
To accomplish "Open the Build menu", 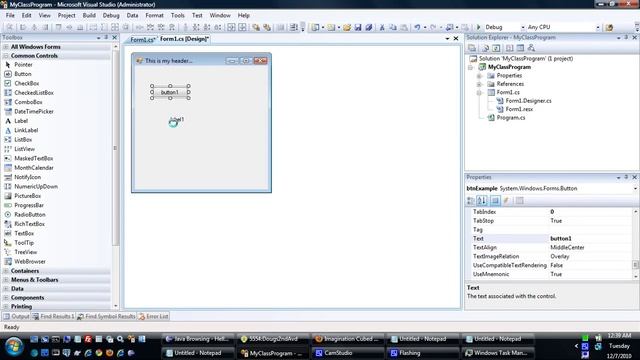I will coord(89,16).
